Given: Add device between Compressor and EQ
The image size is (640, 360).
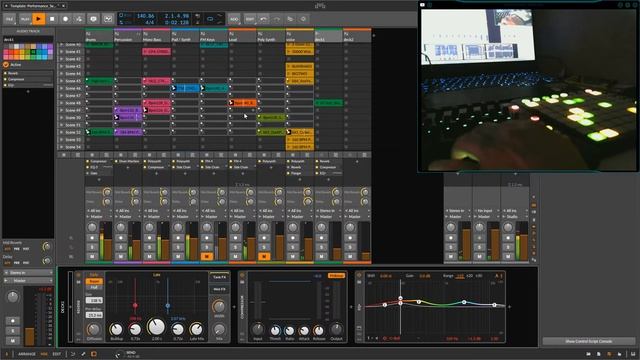Looking at the screenshot, I should (351, 307).
